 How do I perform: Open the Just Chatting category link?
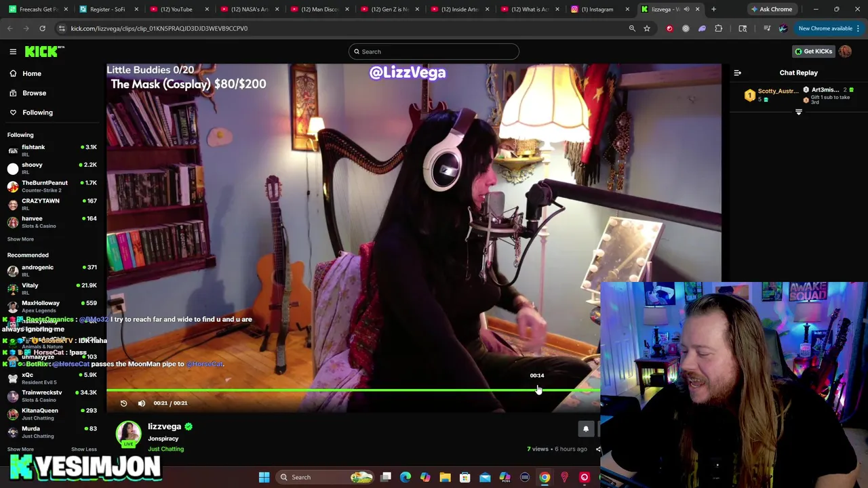[x=165, y=449]
